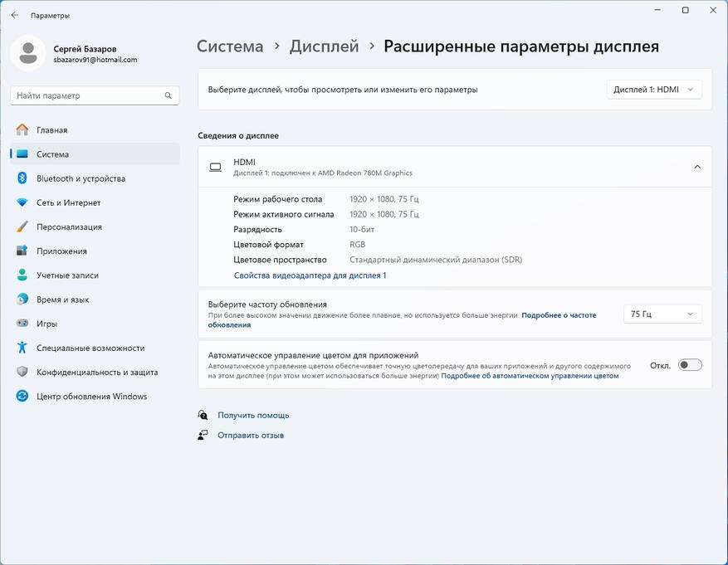Viewport: 728px width, 565px height.
Task: Click the Privacy shield icon
Action: [22, 372]
